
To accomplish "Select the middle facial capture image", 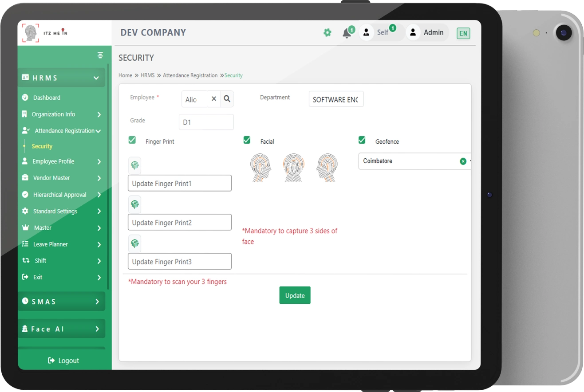I will coord(293,167).
